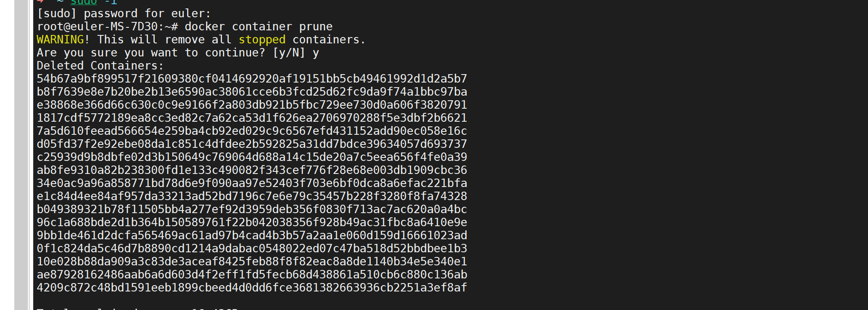The image size is (868, 310).
Task: Click container ID starting with e1c84d4ee8
Action: (251, 196)
